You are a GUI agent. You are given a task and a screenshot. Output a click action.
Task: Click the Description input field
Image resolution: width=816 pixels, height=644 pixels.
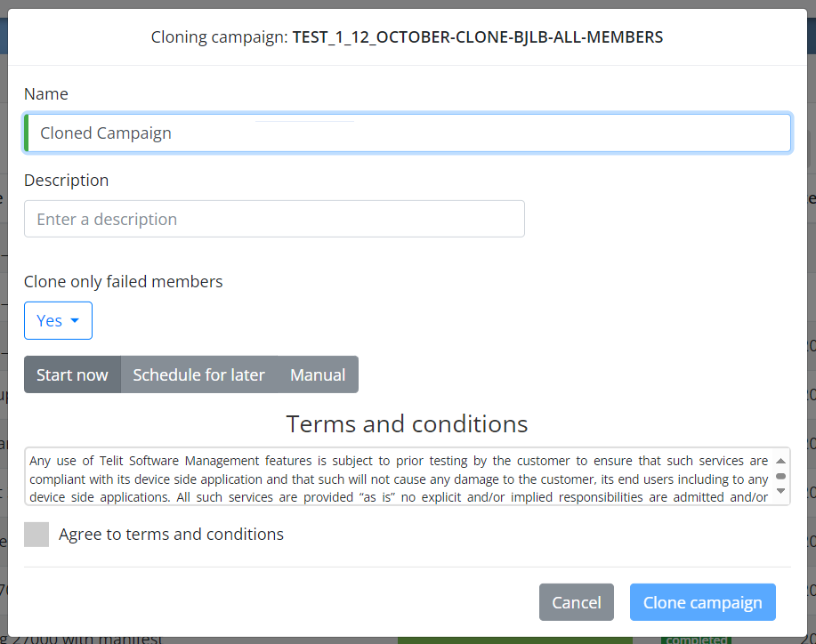tap(274, 219)
